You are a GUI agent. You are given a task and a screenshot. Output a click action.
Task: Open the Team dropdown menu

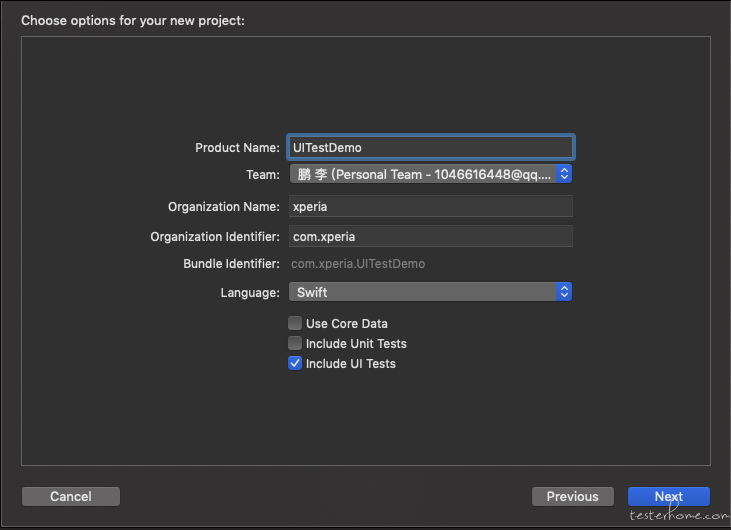click(430, 174)
